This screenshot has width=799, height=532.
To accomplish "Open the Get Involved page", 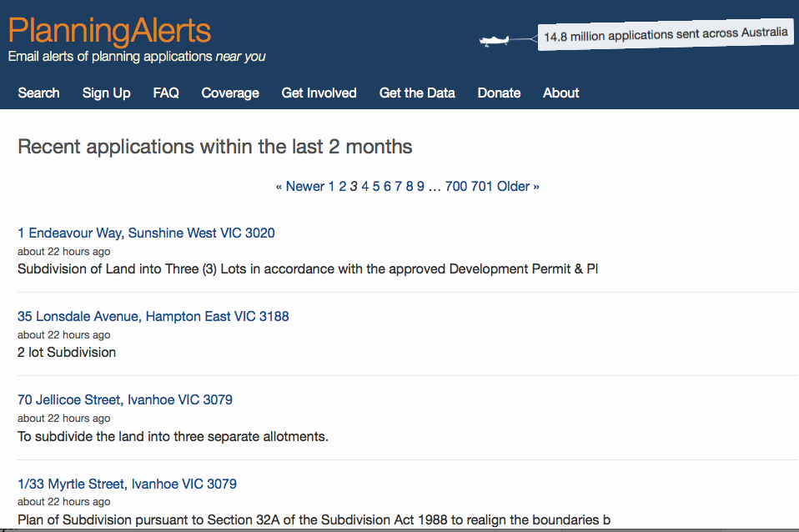I will click(x=319, y=93).
